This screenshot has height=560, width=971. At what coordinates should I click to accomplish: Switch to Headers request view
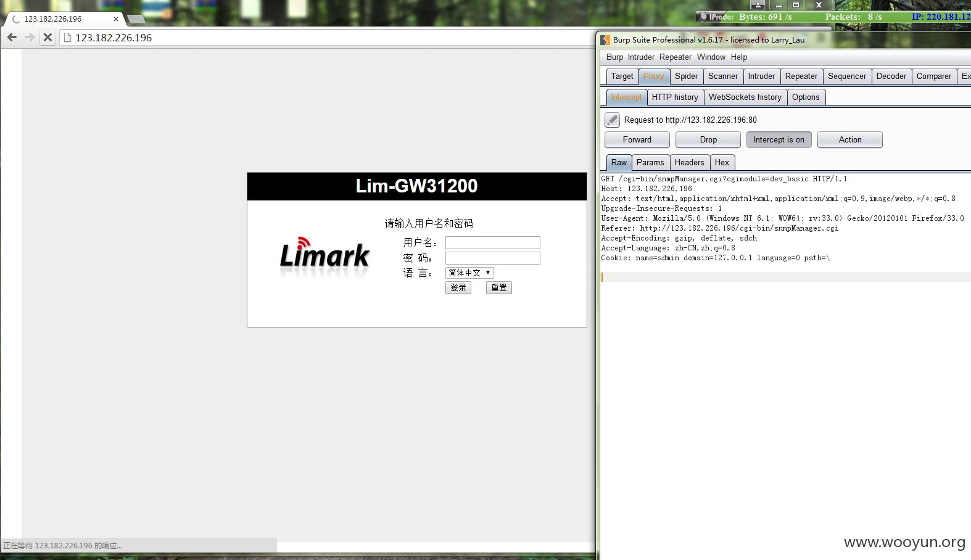[689, 162]
